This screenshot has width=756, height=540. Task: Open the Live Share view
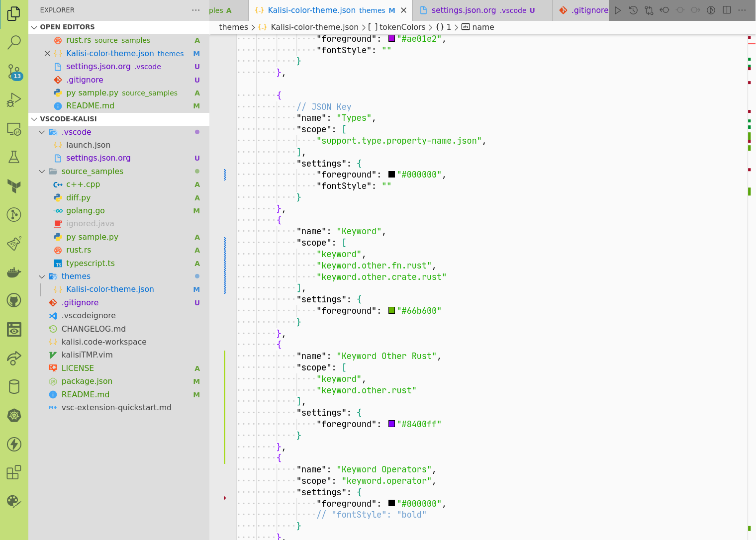pyautogui.click(x=14, y=358)
